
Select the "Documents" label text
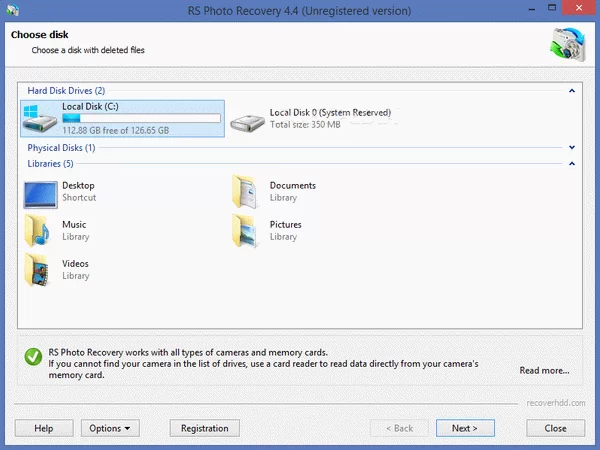point(293,186)
